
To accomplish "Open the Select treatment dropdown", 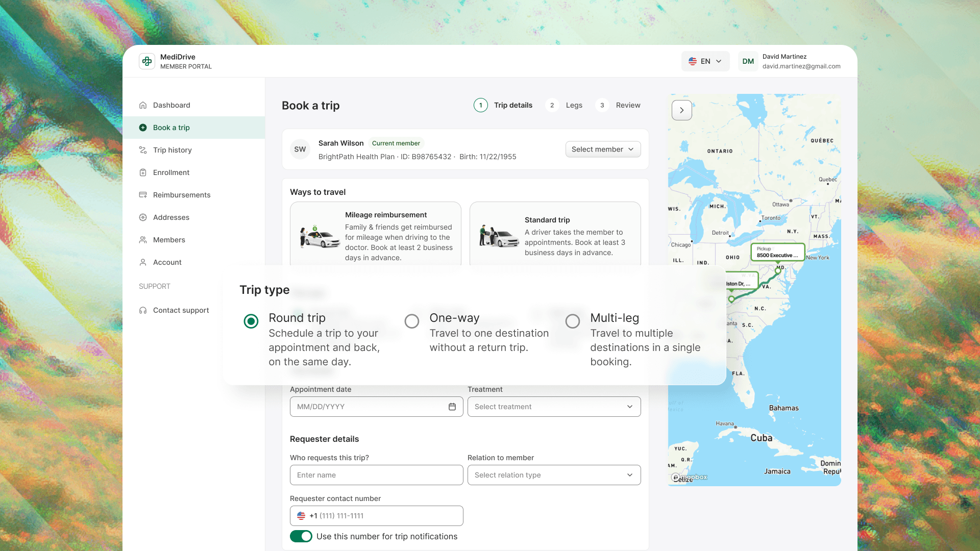I will [554, 407].
